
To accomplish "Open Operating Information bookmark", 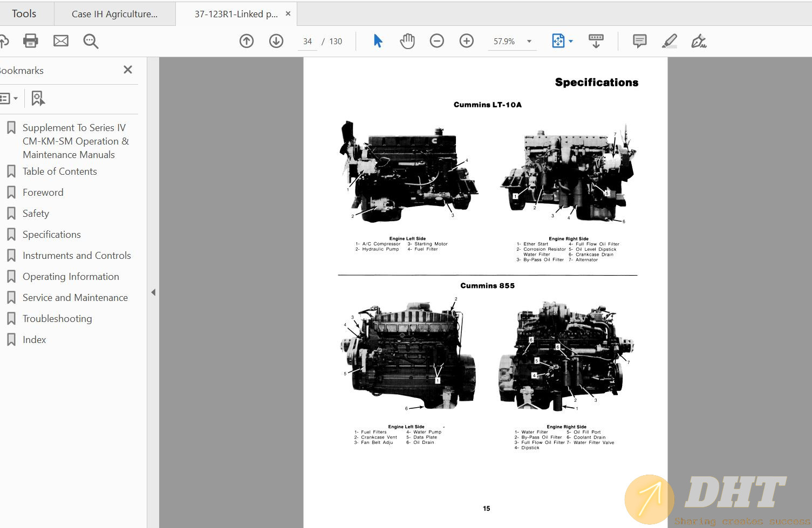I will pyautogui.click(x=71, y=277).
